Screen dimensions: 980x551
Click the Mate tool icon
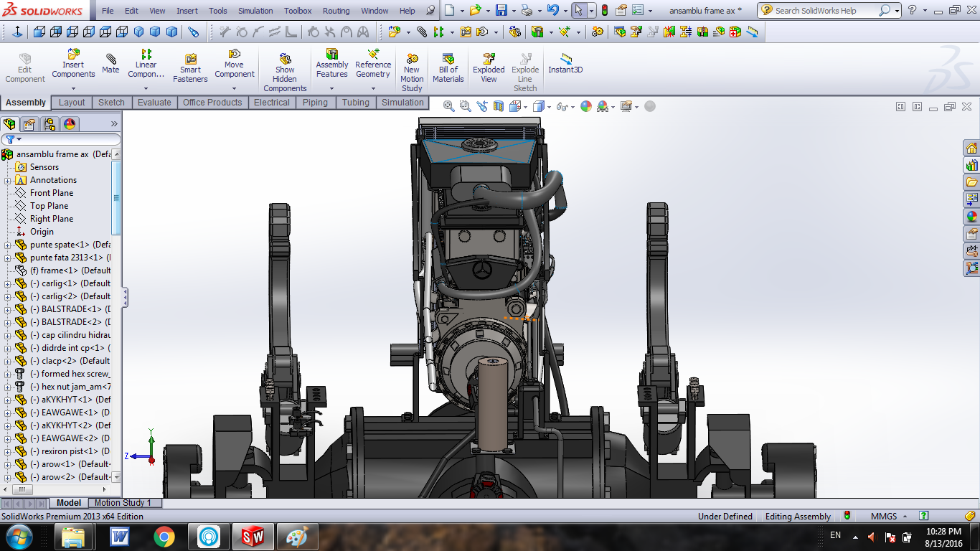coord(110,63)
